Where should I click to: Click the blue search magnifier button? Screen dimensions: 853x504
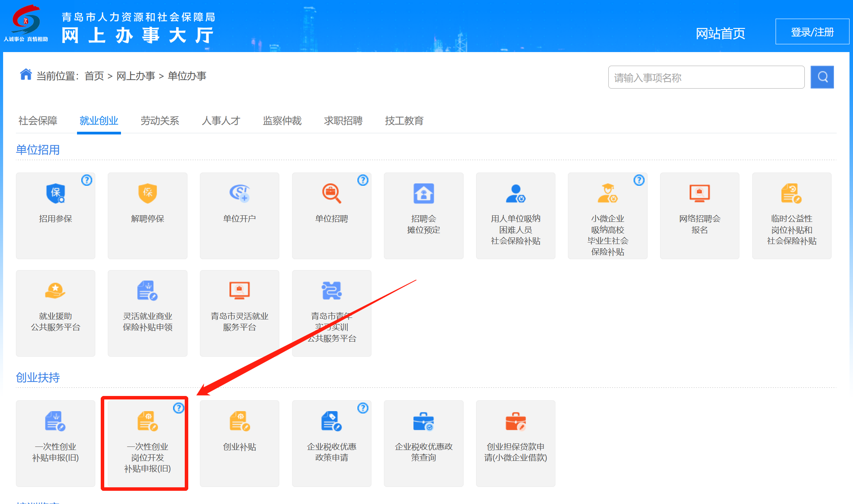coord(822,77)
